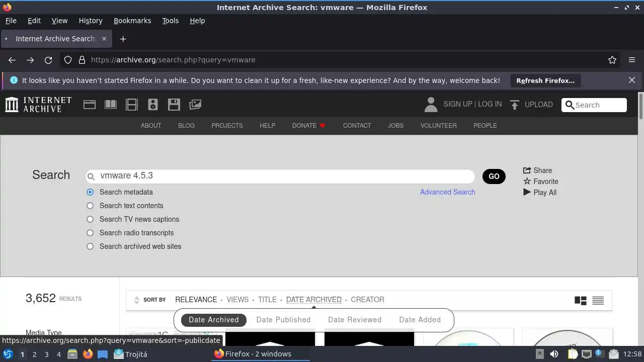644x362 pixels.
Task: Select Search radio transcripts option
Action: [90, 233]
